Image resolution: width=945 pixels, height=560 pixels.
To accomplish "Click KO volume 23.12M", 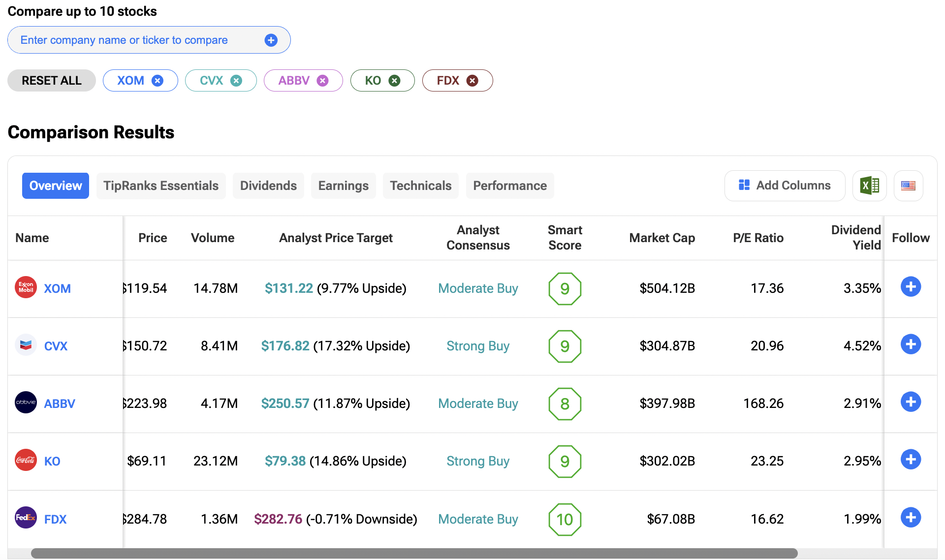I will click(216, 461).
